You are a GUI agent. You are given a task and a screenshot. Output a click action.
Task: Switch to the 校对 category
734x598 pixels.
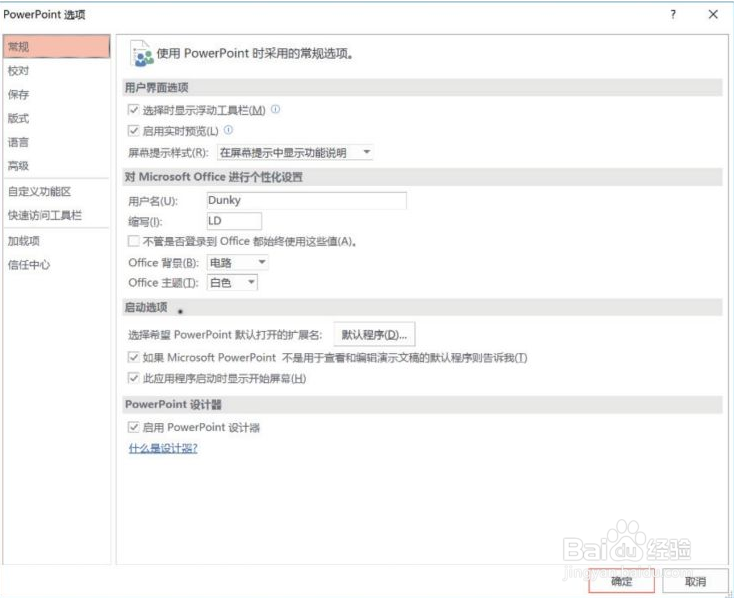57,71
